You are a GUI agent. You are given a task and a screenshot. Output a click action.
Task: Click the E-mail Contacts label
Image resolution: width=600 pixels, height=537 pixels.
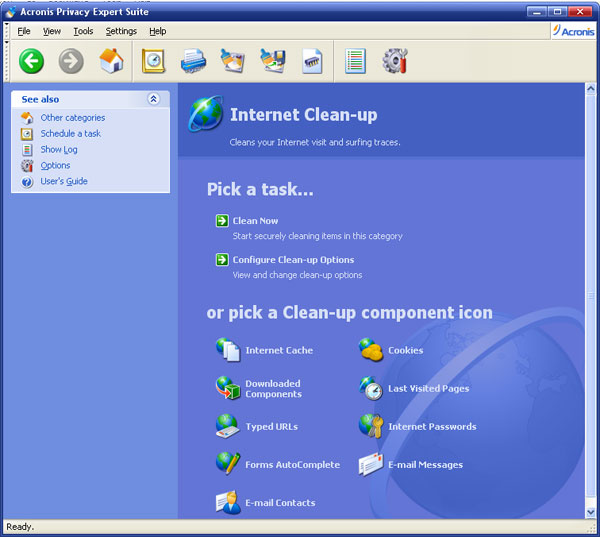tap(280, 503)
